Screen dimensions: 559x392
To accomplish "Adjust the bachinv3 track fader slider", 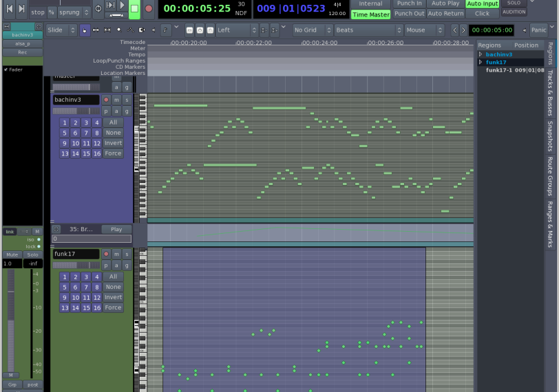I will click(x=75, y=111).
